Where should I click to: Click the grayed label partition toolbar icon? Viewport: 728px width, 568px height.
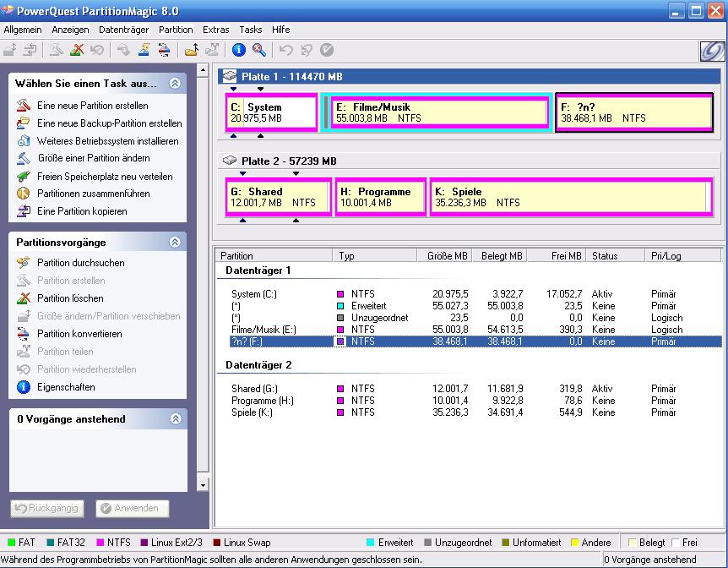123,50
